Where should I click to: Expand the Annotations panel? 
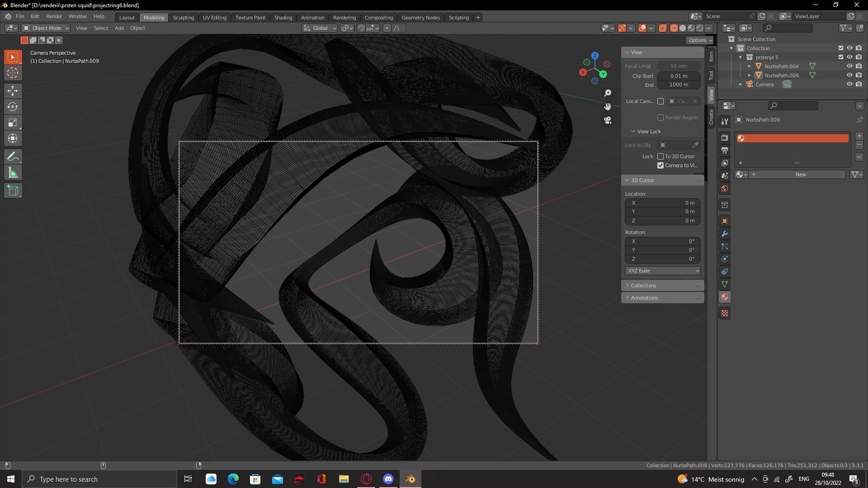click(644, 298)
